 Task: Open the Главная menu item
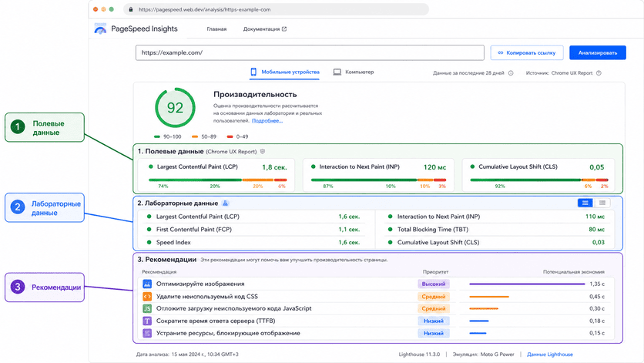coord(216,29)
